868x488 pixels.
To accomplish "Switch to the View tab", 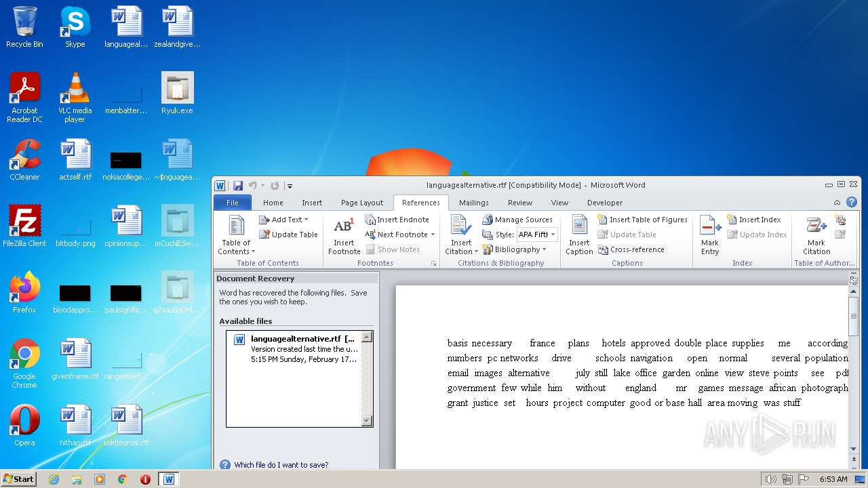I will click(559, 203).
